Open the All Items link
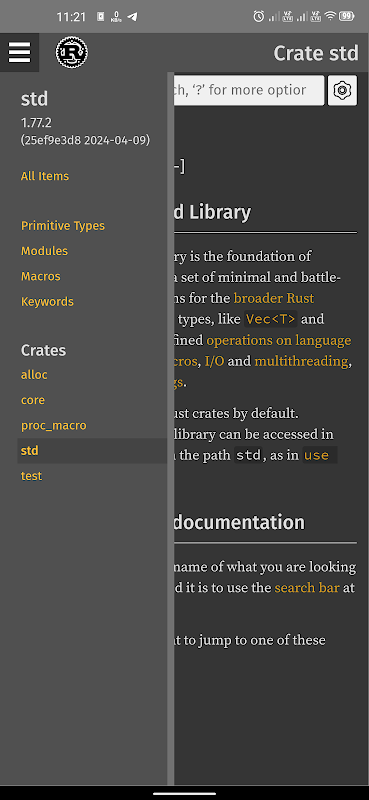 pos(45,176)
